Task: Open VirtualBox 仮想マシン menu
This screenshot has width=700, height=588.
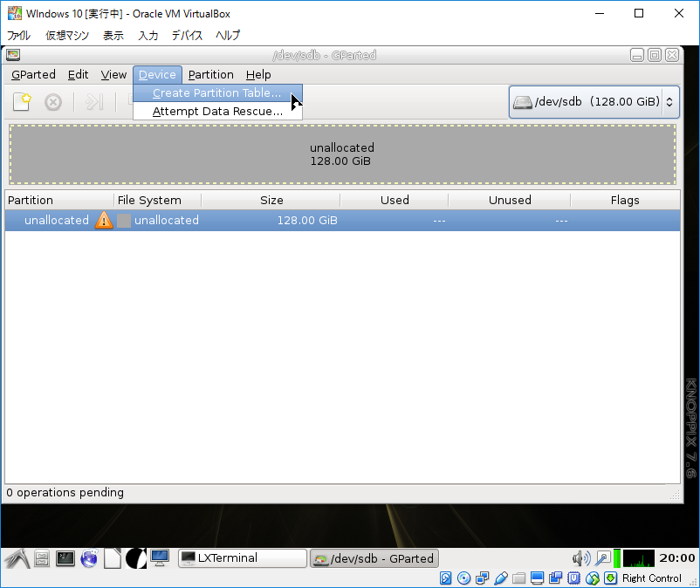Action: click(67, 35)
